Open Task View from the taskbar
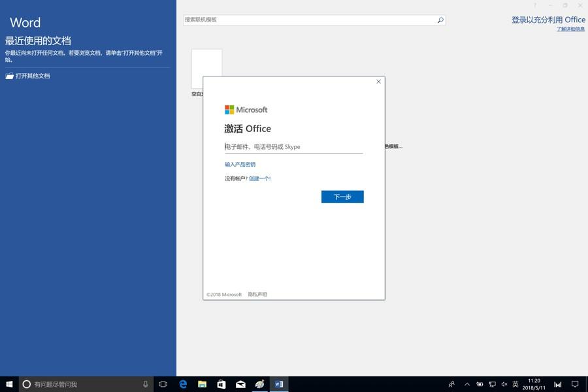Image resolution: width=588 pixels, height=392 pixels. coord(163,384)
